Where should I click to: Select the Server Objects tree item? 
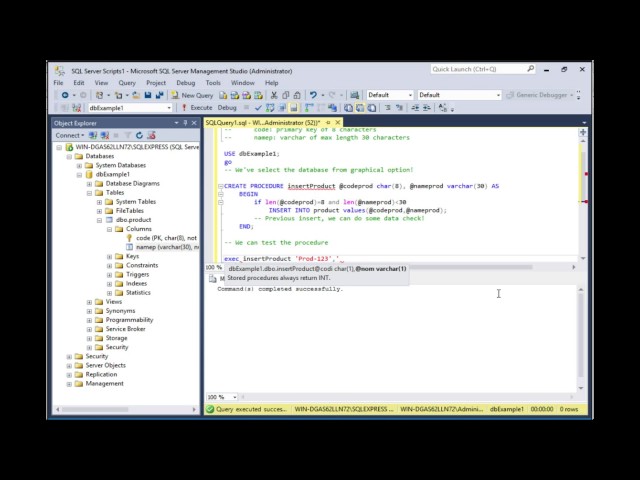[105, 365]
